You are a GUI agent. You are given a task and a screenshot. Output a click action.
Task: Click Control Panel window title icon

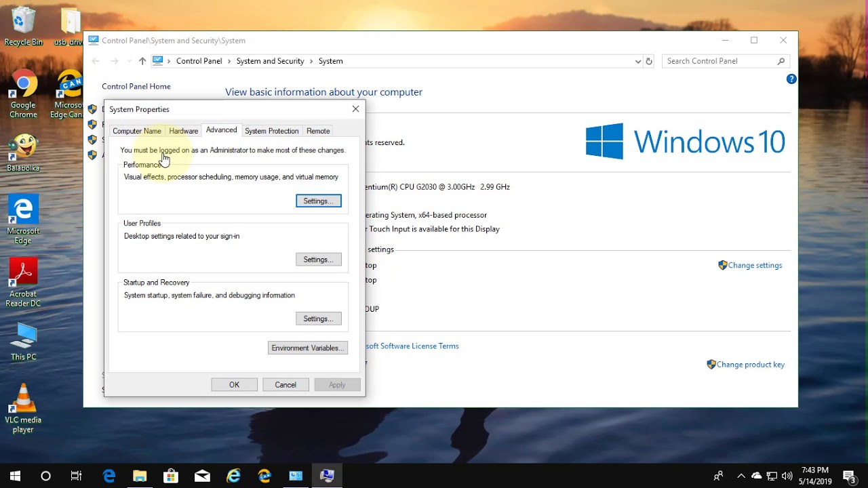(94, 41)
